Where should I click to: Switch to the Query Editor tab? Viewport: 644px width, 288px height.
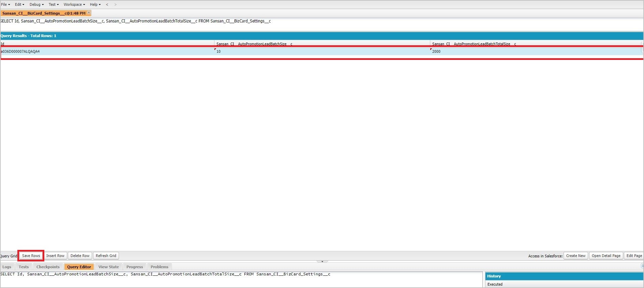click(79, 267)
